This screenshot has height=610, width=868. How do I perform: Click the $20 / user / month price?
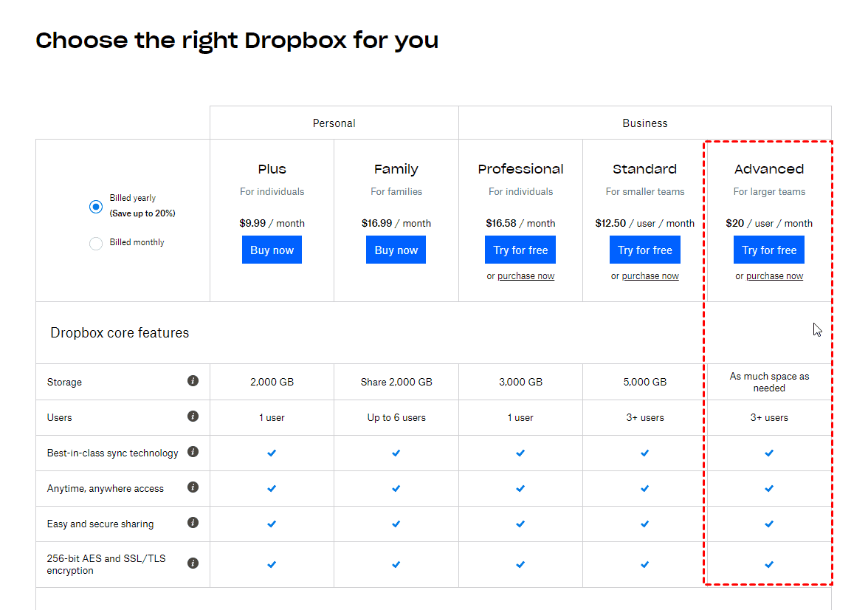pos(769,223)
